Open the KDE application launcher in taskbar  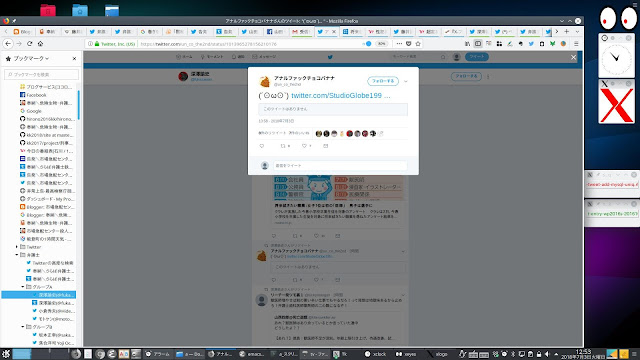(x=6, y=354)
